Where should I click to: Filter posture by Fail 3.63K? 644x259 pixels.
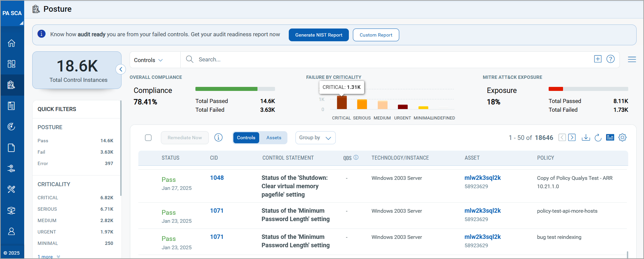pos(76,152)
